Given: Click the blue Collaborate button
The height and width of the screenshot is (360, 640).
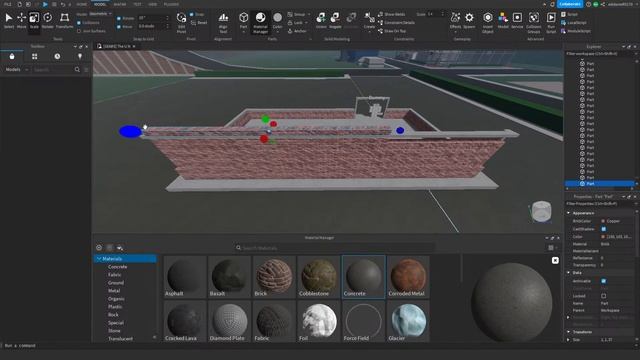Looking at the screenshot, I should click(x=570, y=4).
